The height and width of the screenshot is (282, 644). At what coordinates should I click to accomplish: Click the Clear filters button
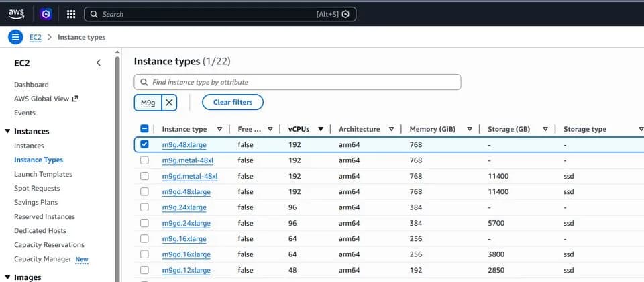coord(233,102)
